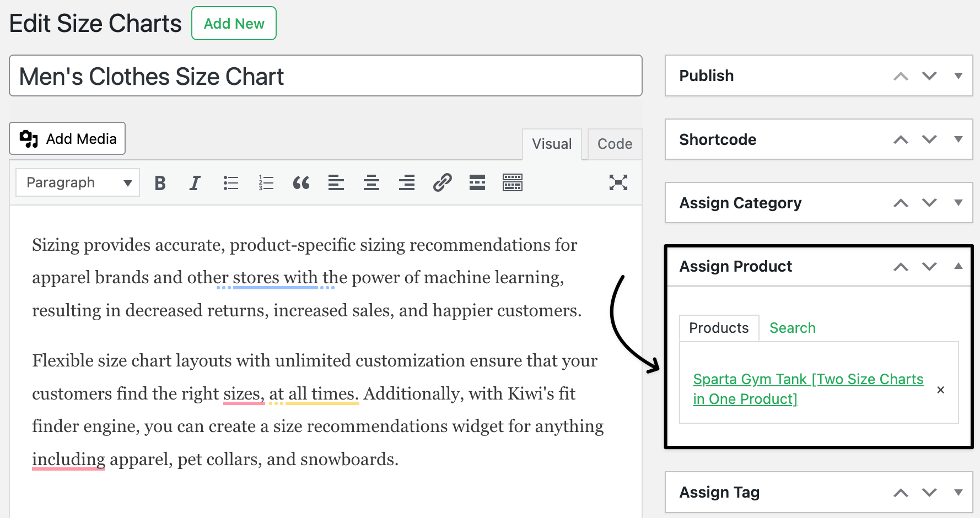Insert a bulleted list
Viewport: 980px width, 518px height.
pyautogui.click(x=231, y=183)
